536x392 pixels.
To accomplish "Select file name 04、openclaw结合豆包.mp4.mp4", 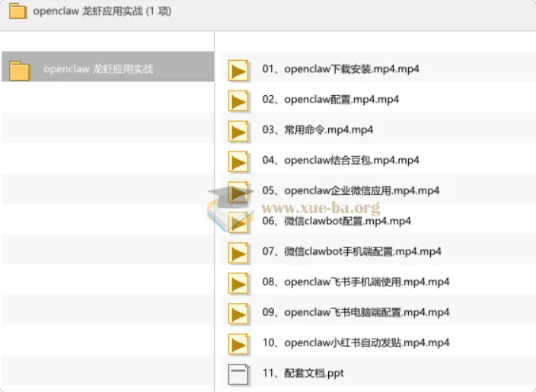I will [340, 160].
